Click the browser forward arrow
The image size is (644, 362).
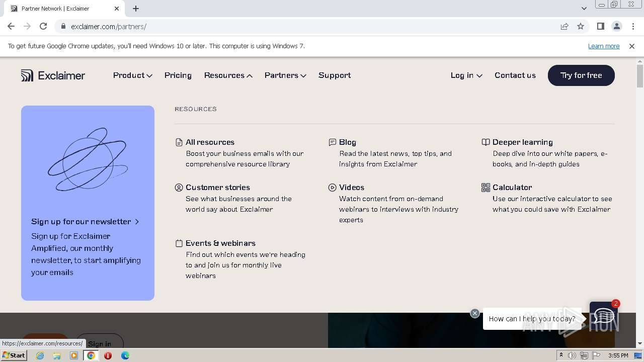(27, 26)
